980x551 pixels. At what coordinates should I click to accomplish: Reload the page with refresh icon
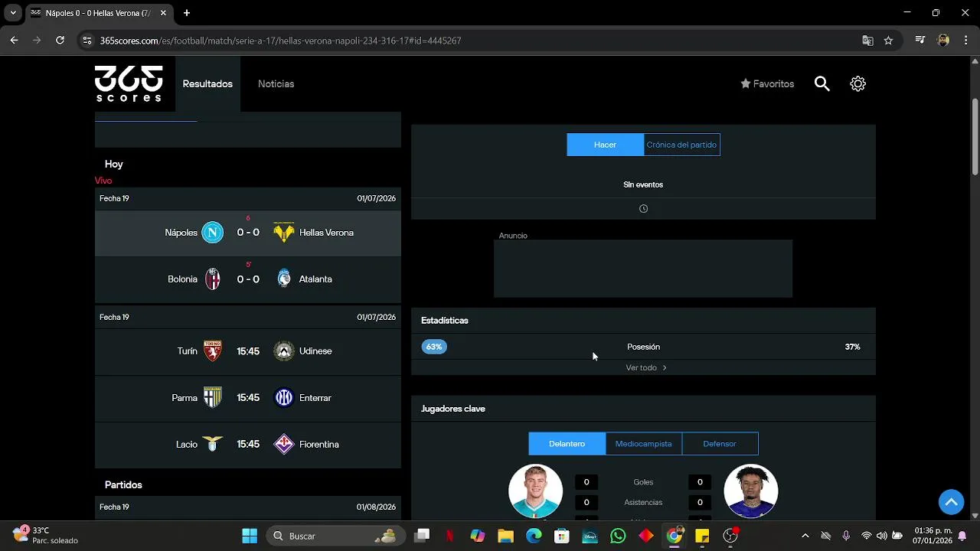coord(60,41)
